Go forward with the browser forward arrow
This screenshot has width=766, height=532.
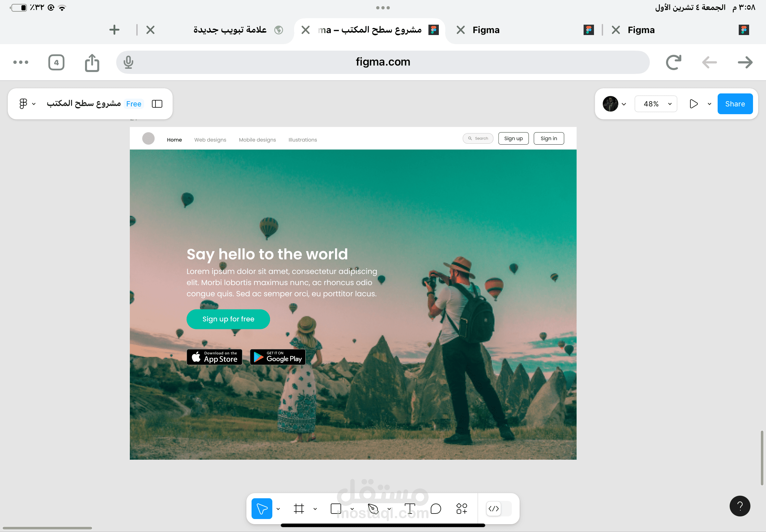(x=745, y=62)
